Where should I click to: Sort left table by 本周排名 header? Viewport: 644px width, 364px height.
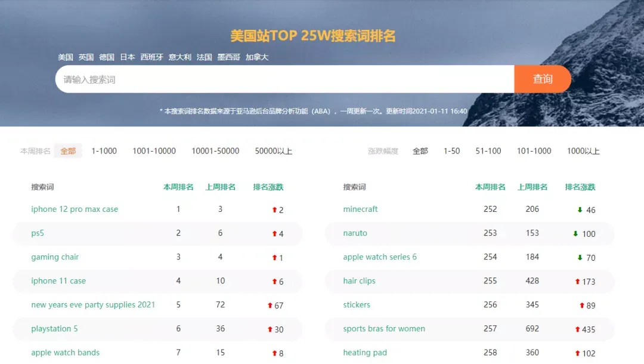(x=178, y=187)
